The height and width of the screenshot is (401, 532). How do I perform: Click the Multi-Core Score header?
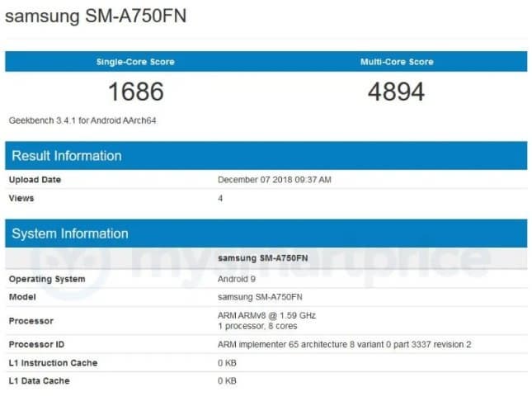point(396,62)
